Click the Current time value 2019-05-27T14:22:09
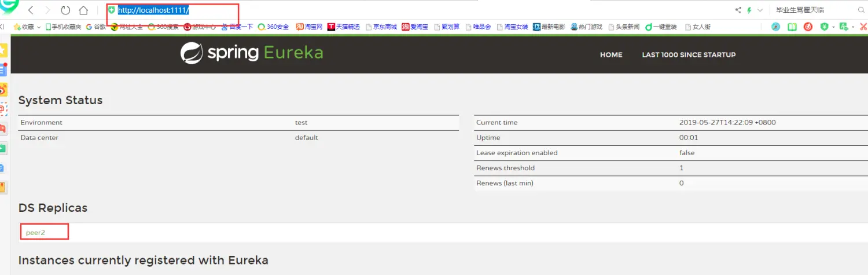Viewport: 868px width, 275px height. tap(727, 123)
